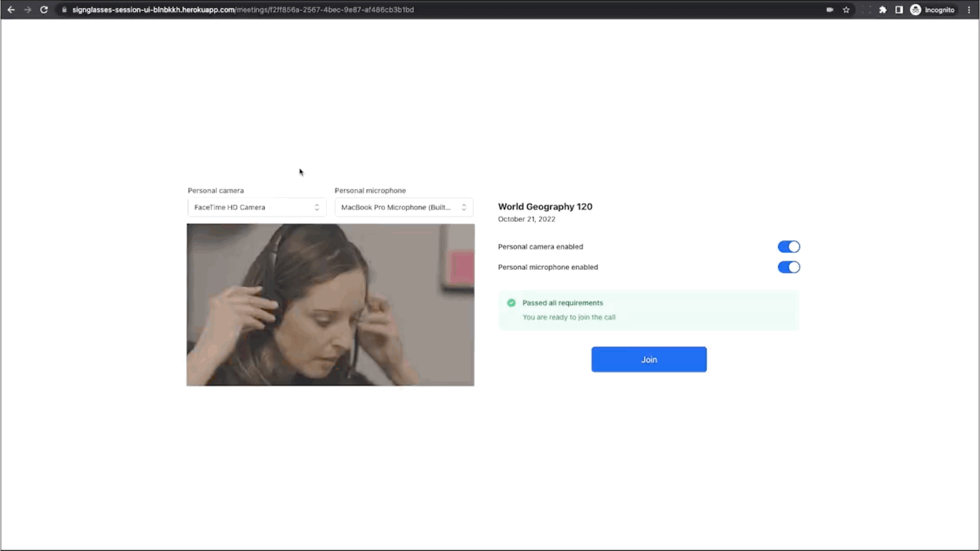Open Personal microphone dropdown
Image resolution: width=980 pixels, height=551 pixels.
(404, 207)
